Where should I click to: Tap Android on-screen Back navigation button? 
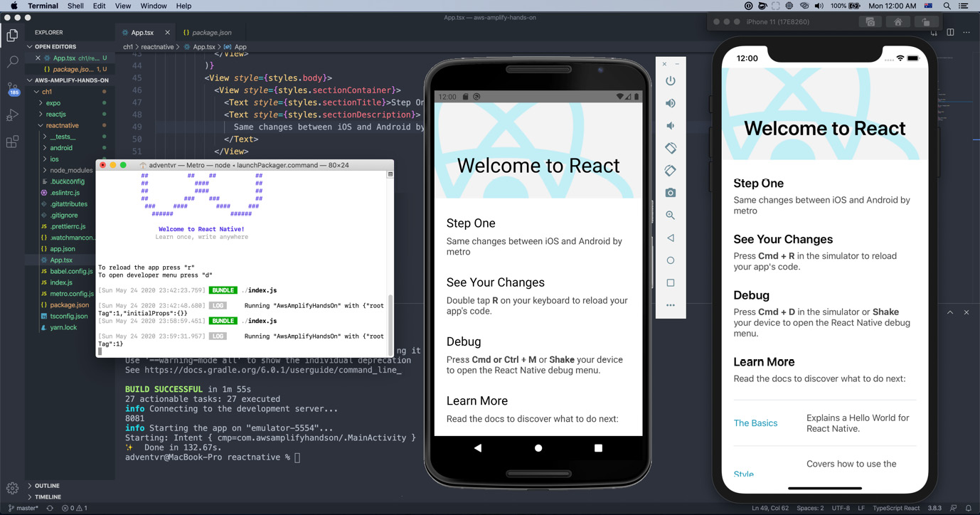pos(478,448)
